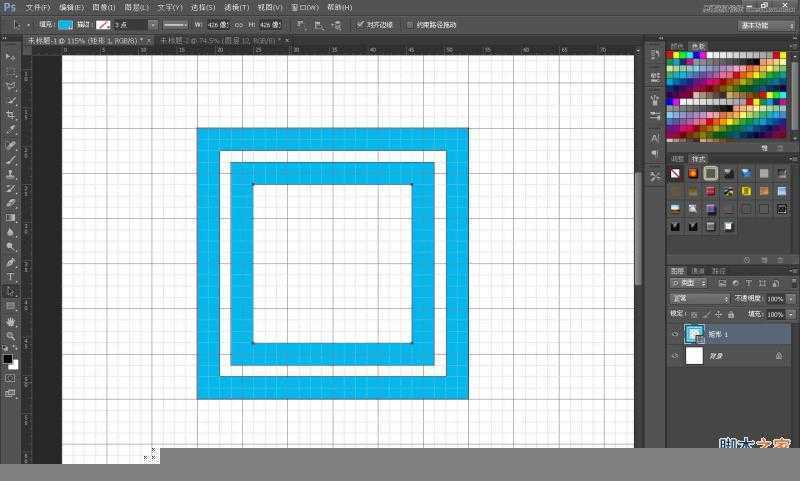Select the Crop tool

pyautogui.click(x=10, y=115)
